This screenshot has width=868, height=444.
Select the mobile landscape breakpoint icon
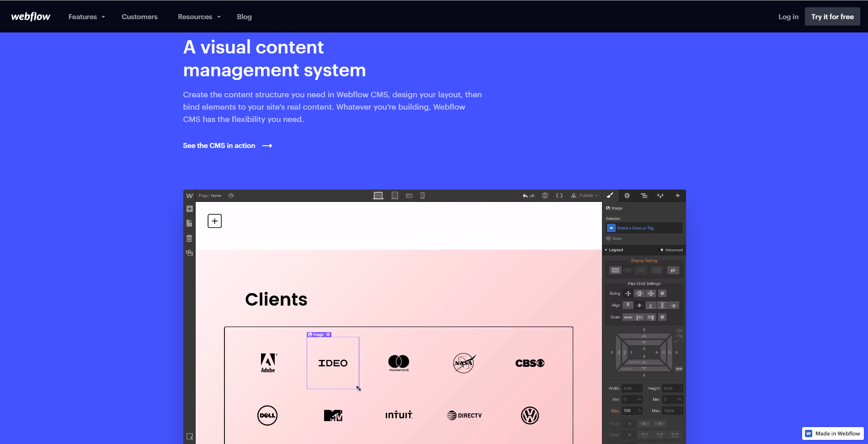(409, 196)
